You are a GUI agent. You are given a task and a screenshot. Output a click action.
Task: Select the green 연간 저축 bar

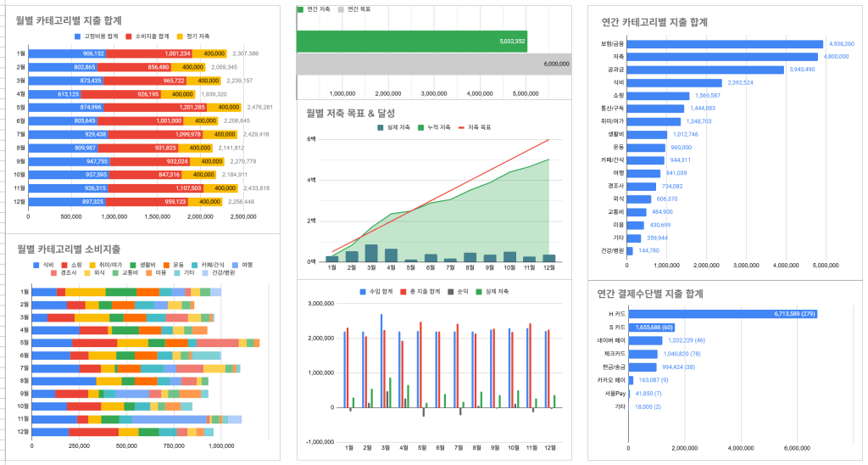tap(411, 41)
